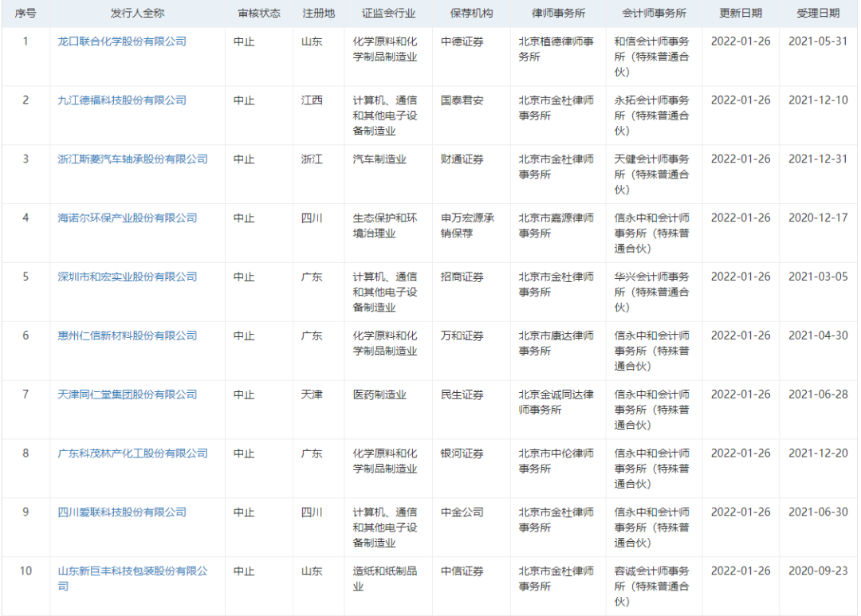Click the 天健会计师事务所 cell
This screenshot has width=861, height=616.
tap(652, 174)
